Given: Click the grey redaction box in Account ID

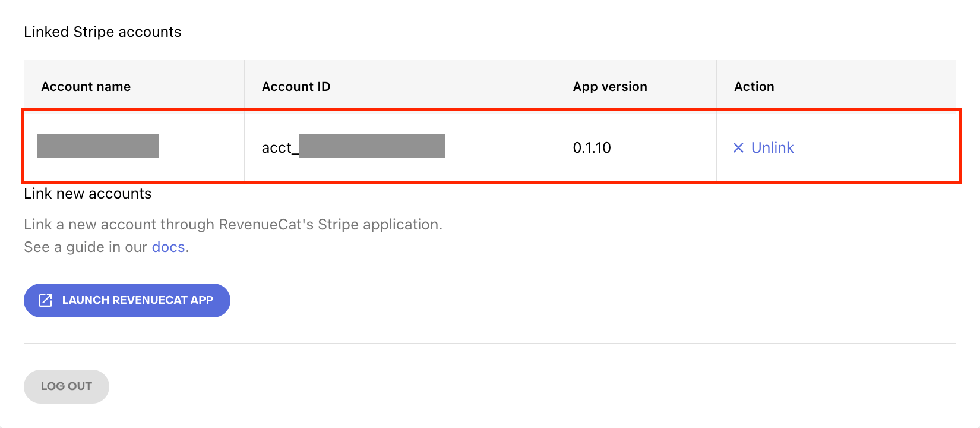Looking at the screenshot, I should 372,146.
